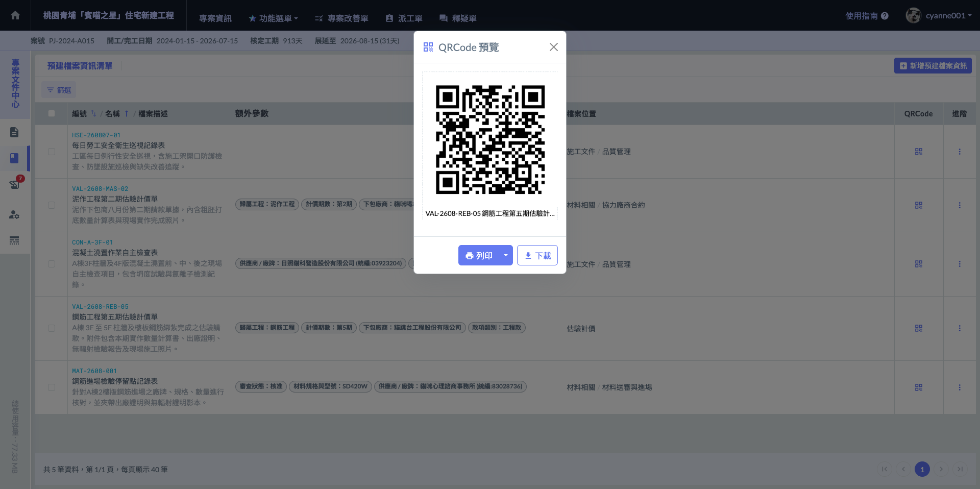
Task: Click the cyanne001 avatar picture
Action: [x=913, y=15]
